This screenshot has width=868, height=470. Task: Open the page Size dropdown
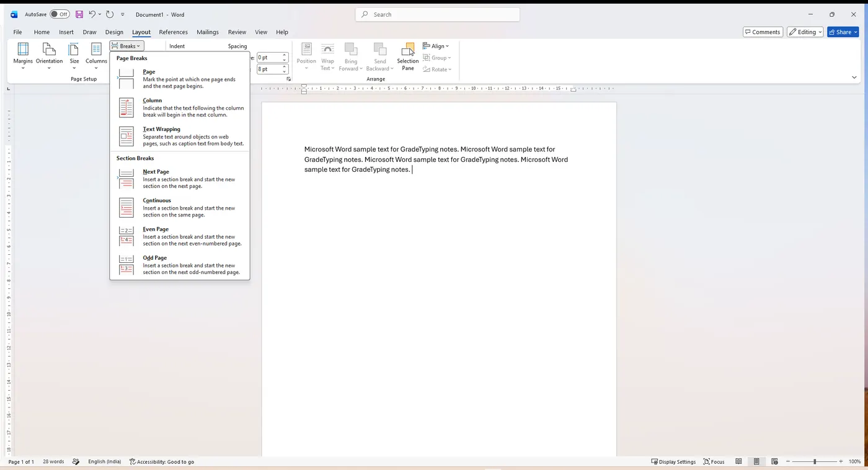coord(74,56)
